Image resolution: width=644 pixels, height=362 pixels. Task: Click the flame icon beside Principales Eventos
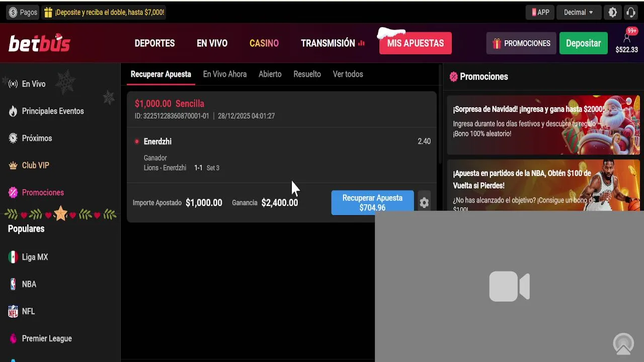click(13, 111)
